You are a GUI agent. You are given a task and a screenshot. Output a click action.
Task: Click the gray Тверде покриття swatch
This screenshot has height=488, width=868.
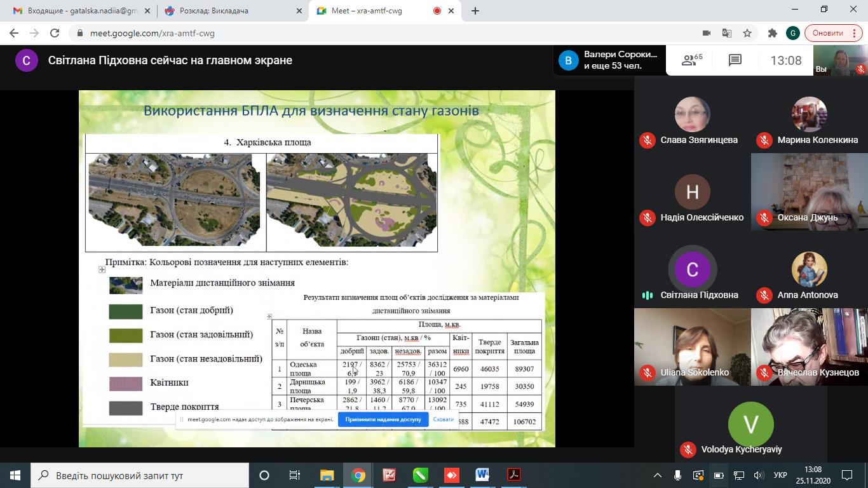[126, 407]
